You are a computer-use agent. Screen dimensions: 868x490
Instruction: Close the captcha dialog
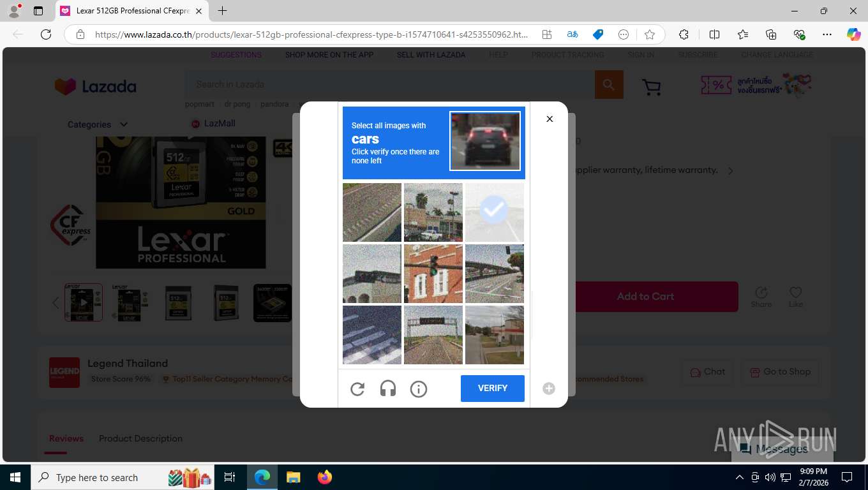click(550, 119)
